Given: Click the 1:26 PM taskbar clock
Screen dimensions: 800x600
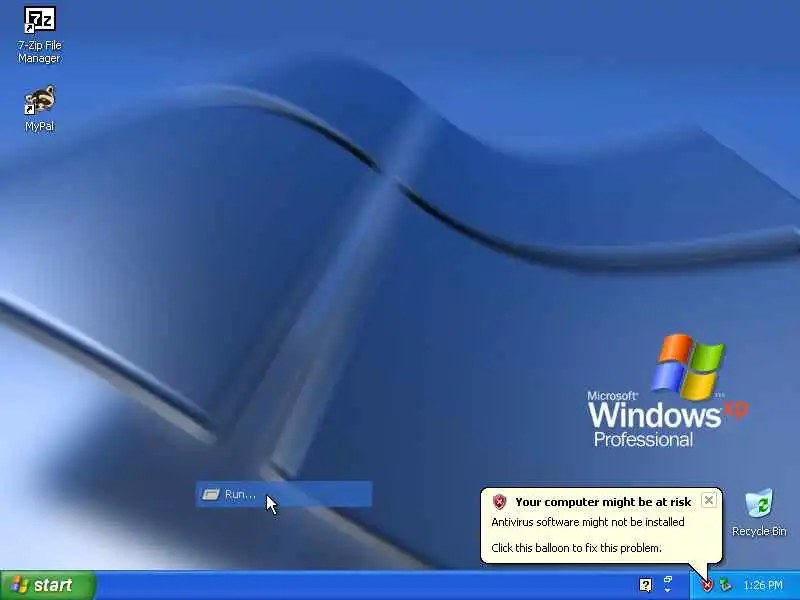Looking at the screenshot, I should (763, 585).
